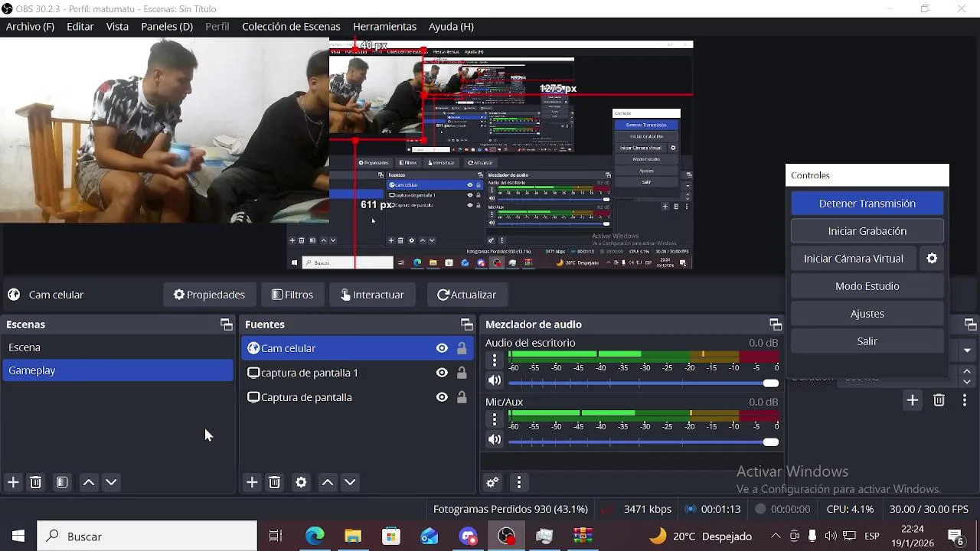
Task: Delete selected scene with trash icon
Action: [x=35, y=482]
